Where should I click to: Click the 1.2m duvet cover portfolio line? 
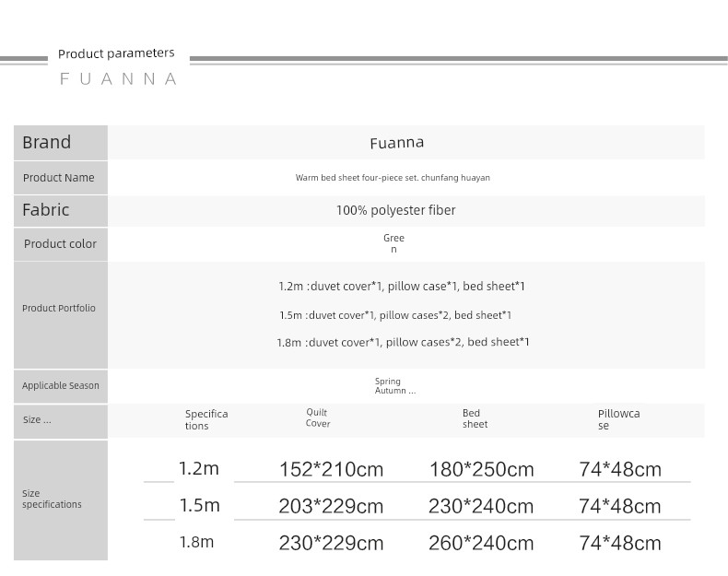tap(402, 287)
